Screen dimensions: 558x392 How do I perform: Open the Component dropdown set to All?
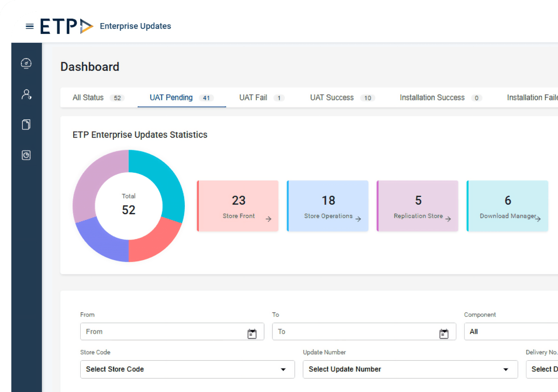click(x=510, y=331)
